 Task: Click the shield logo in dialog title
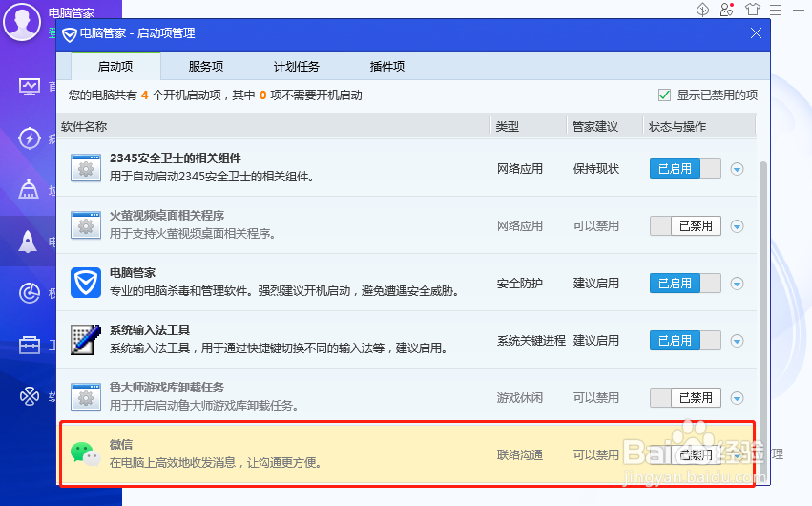[69, 34]
